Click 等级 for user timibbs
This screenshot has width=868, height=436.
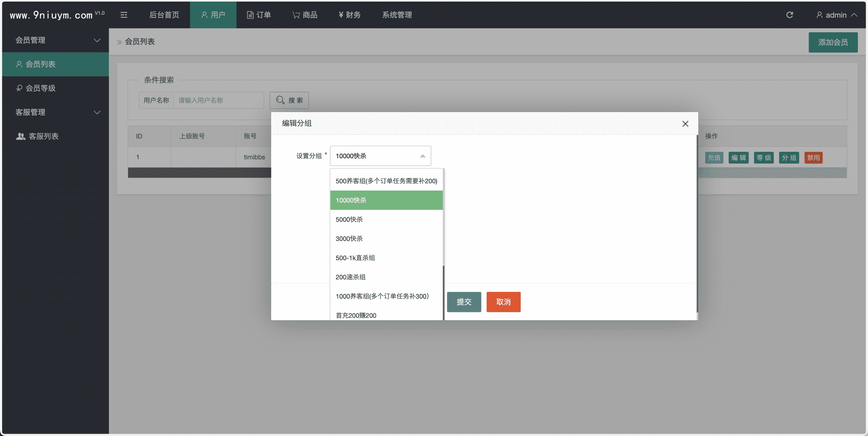tap(764, 158)
